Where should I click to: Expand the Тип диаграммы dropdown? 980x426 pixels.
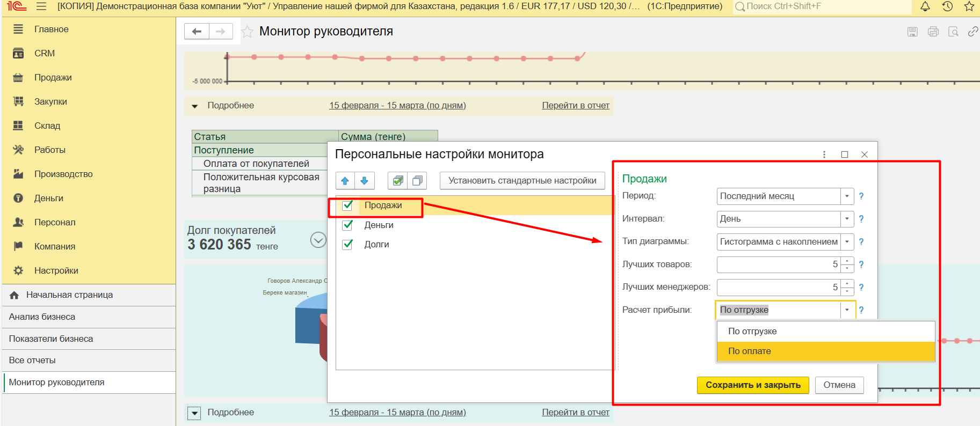847,242
